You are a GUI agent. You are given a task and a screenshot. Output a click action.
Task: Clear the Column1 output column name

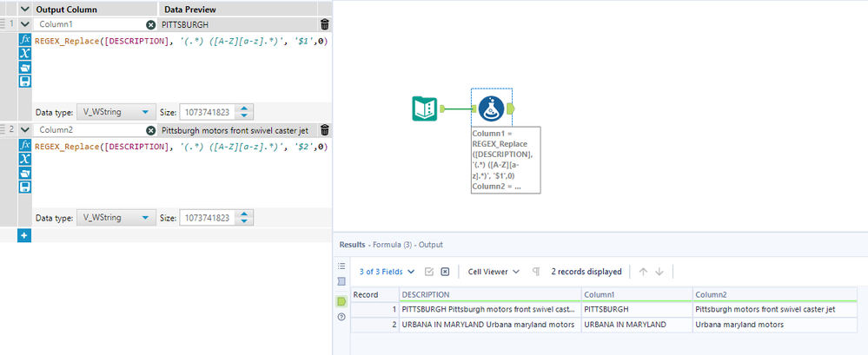click(150, 25)
